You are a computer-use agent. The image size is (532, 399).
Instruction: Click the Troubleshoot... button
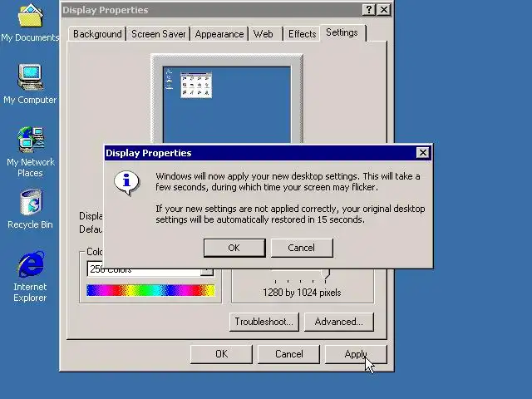click(264, 322)
